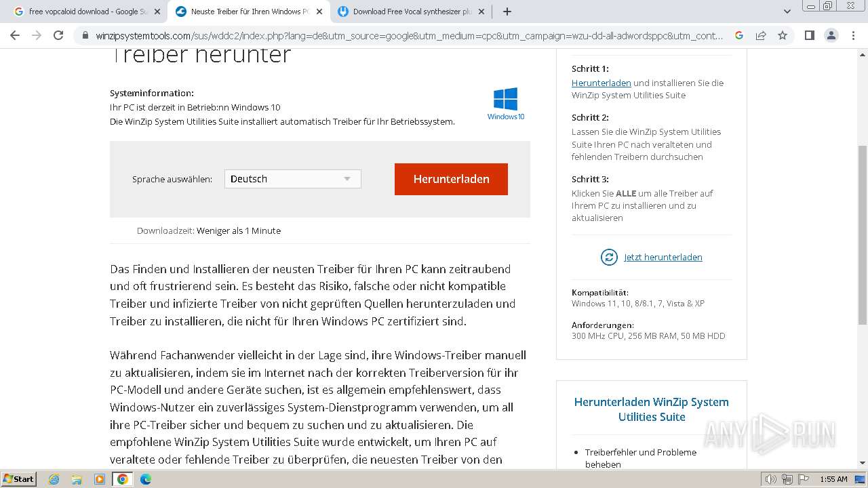Open the media player taskbar icon
Viewport: 868px width, 488px height.
[100, 479]
